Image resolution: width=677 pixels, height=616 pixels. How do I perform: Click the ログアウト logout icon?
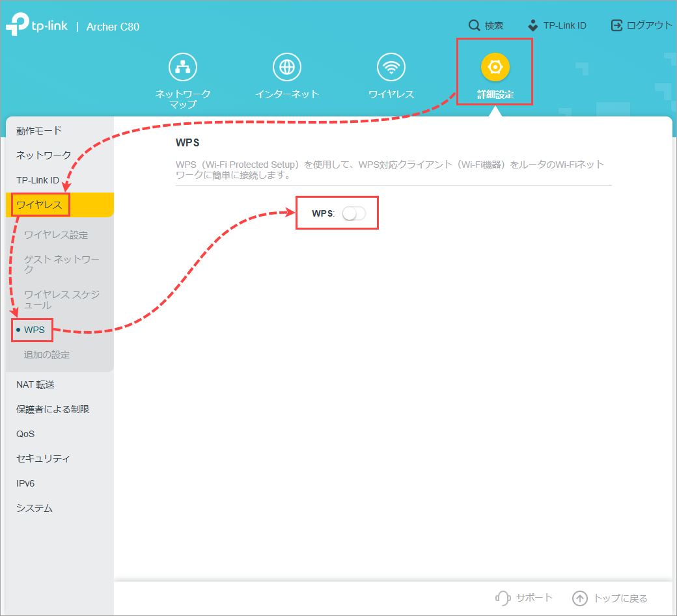tap(616, 25)
